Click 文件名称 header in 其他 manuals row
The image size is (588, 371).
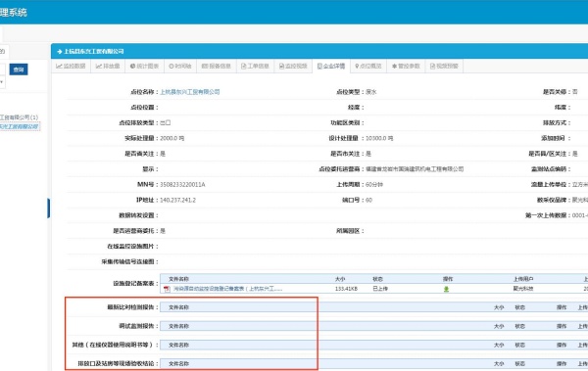tap(178, 345)
